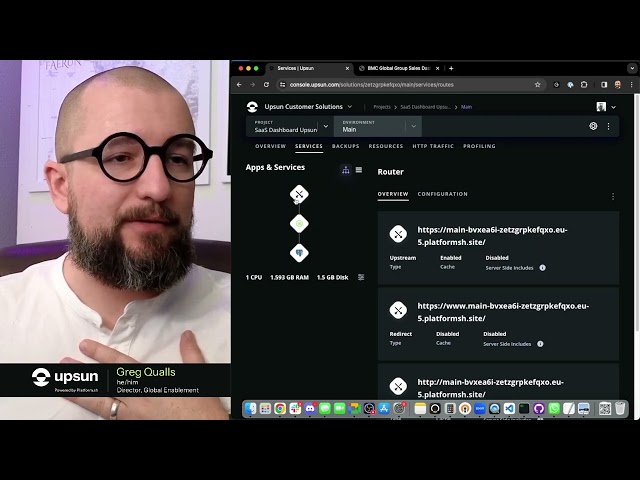Open Google Chrome from the Dock
This screenshot has width=640, height=480.
(280, 409)
